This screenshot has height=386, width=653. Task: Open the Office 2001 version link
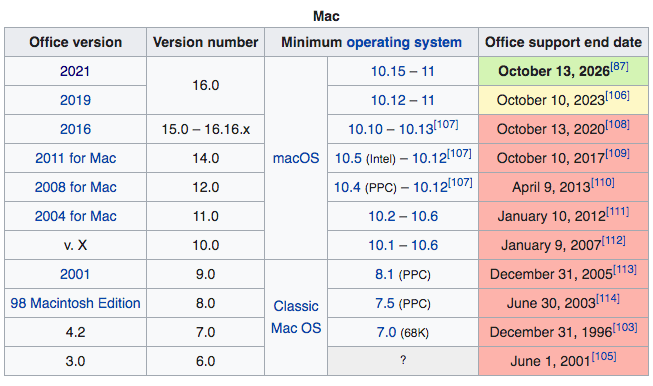coord(75,274)
